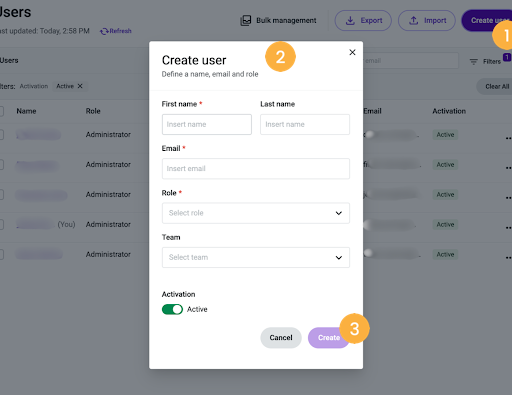Click the Activation column header
The width and height of the screenshot is (512, 395).
click(x=449, y=111)
